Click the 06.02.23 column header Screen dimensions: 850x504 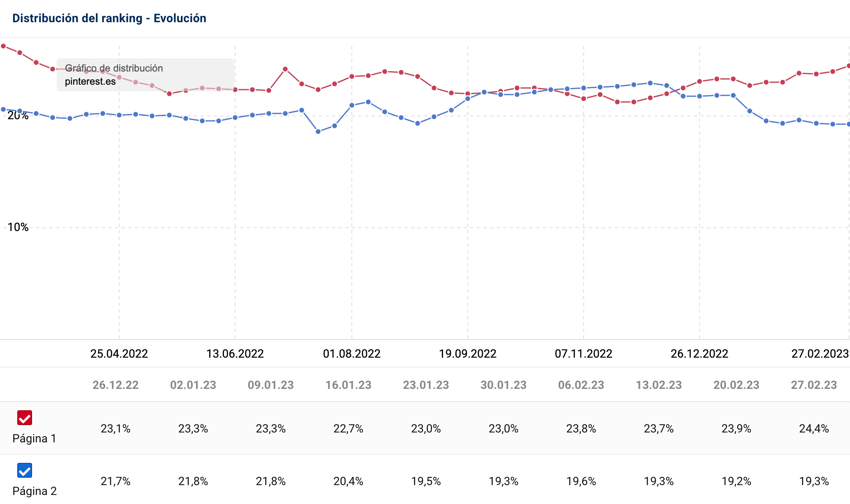coord(581,385)
